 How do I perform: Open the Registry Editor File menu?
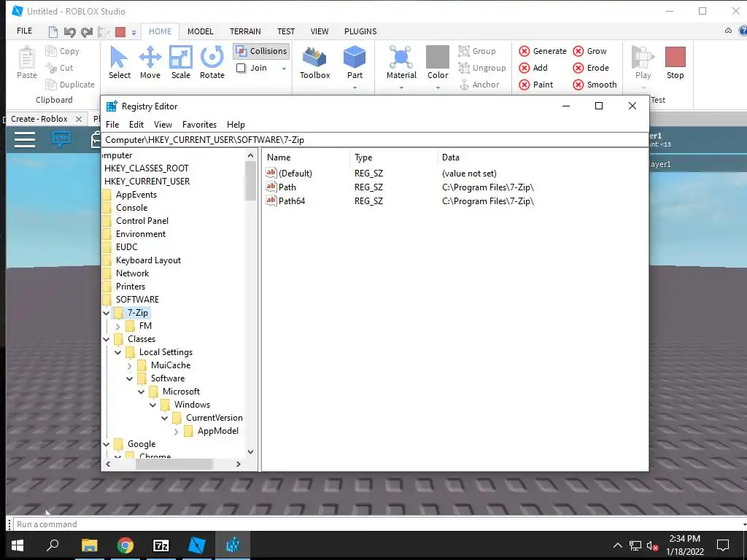point(112,124)
